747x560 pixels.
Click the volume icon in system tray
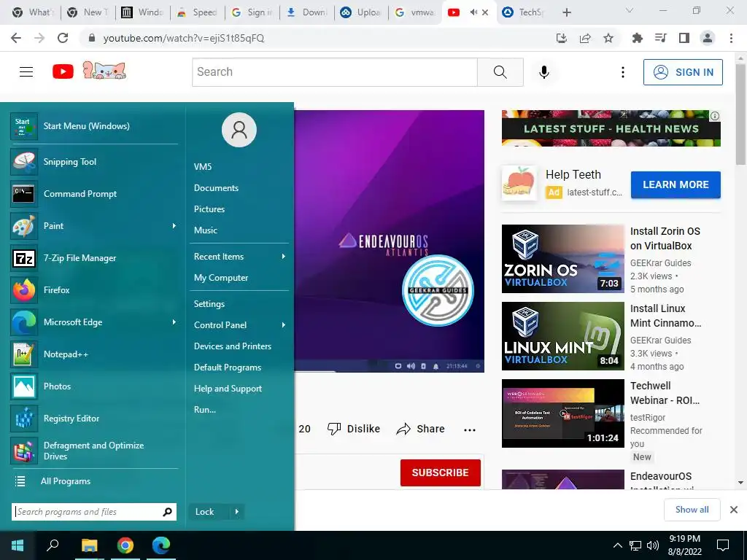tap(653, 545)
